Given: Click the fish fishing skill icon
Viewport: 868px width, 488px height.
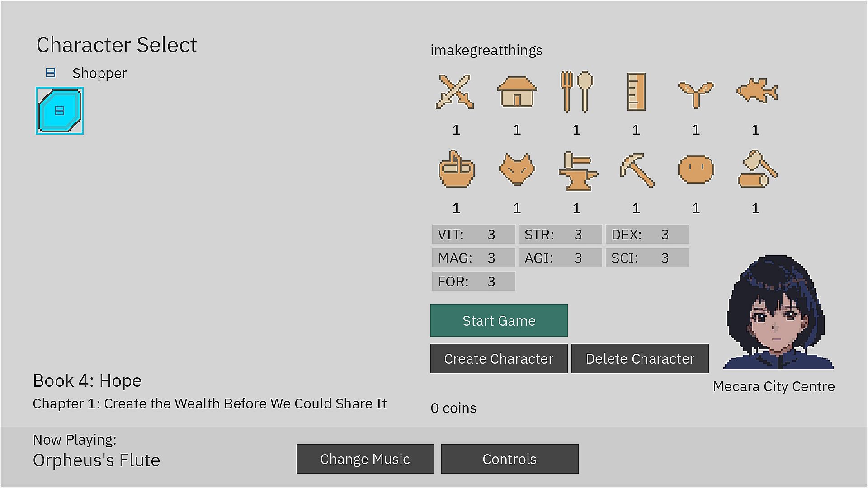Looking at the screenshot, I should point(756,91).
